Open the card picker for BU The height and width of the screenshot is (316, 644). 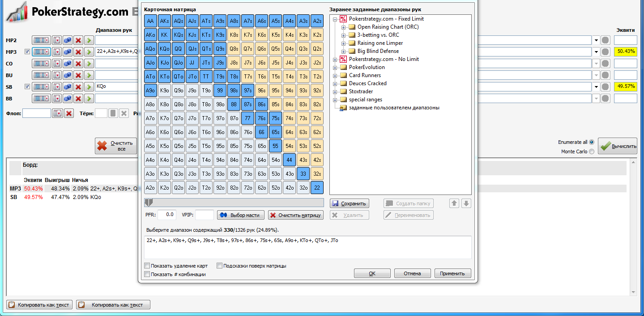click(57, 75)
